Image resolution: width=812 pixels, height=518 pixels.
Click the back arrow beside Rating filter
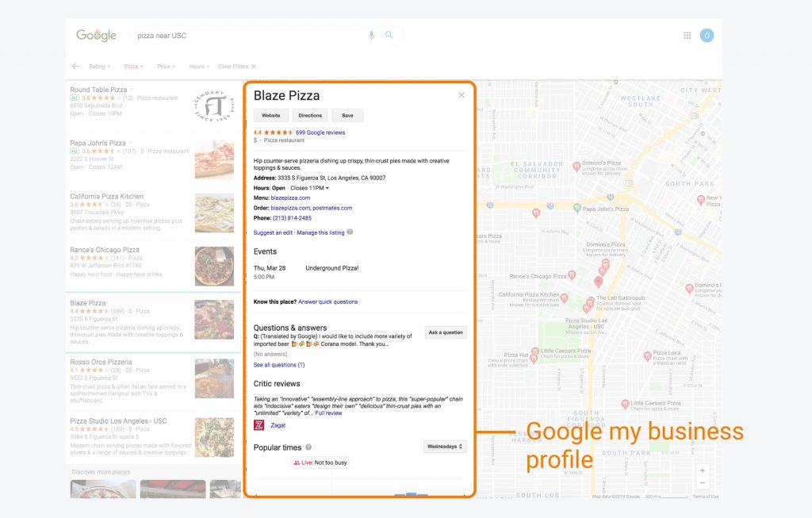[75, 67]
